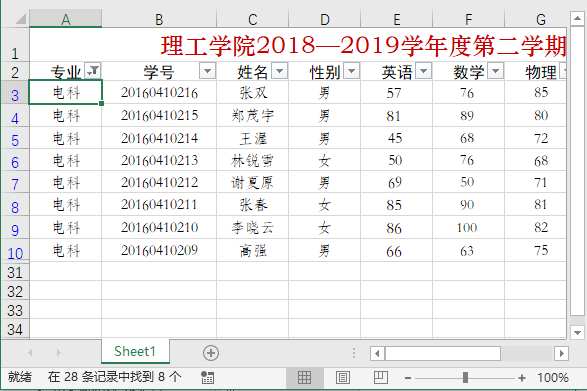Click the vertical scrollbar down arrow
The width and height of the screenshot is (587, 391).
point(577,332)
